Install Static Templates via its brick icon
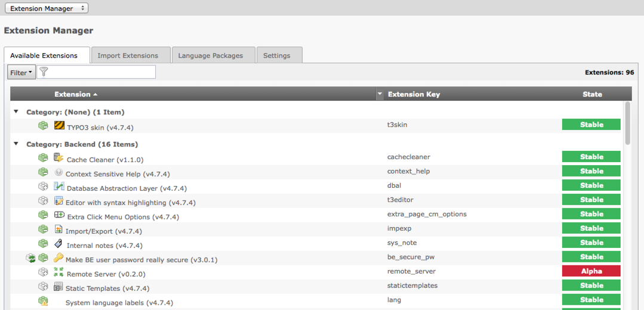The height and width of the screenshot is (310, 644). [43, 286]
